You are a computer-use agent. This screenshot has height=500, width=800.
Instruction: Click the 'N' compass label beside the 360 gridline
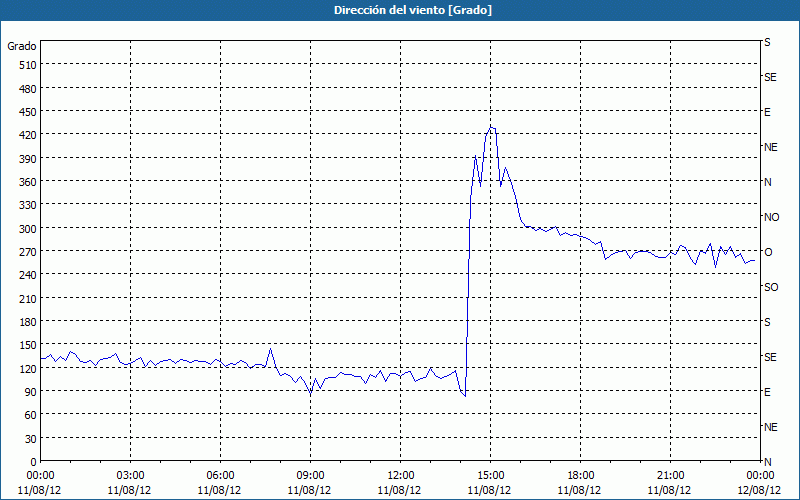(x=767, y=182)
